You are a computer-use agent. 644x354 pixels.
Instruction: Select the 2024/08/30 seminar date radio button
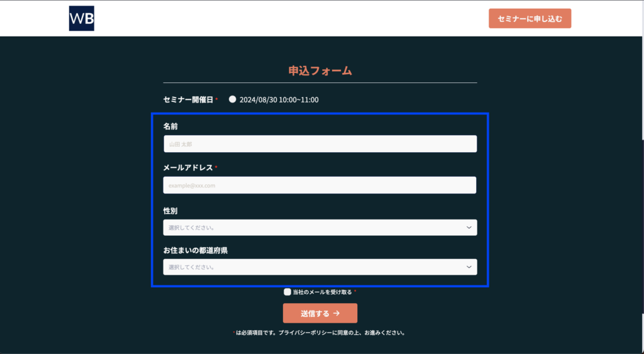(233, 99)
